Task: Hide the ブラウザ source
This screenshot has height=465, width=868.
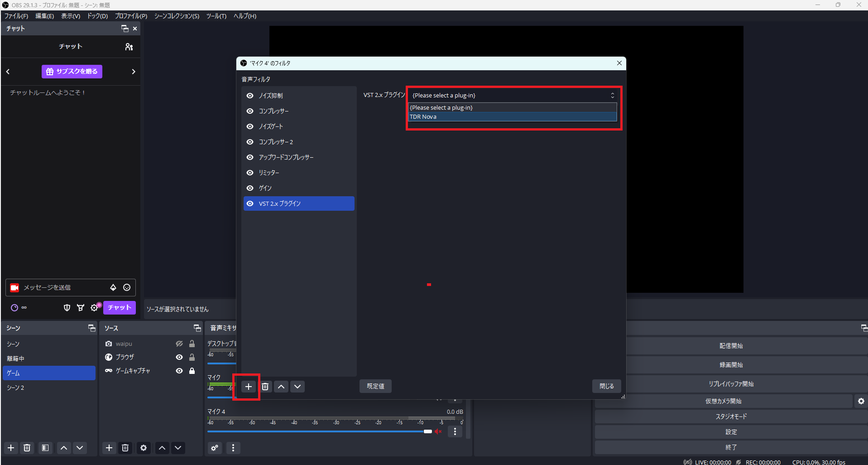Action: click(x=179, y=357)
